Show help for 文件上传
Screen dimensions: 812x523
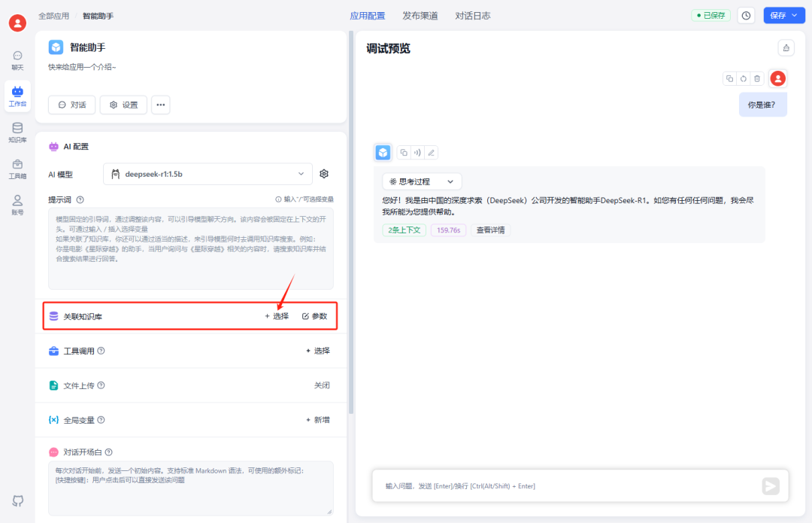point(101,385)
